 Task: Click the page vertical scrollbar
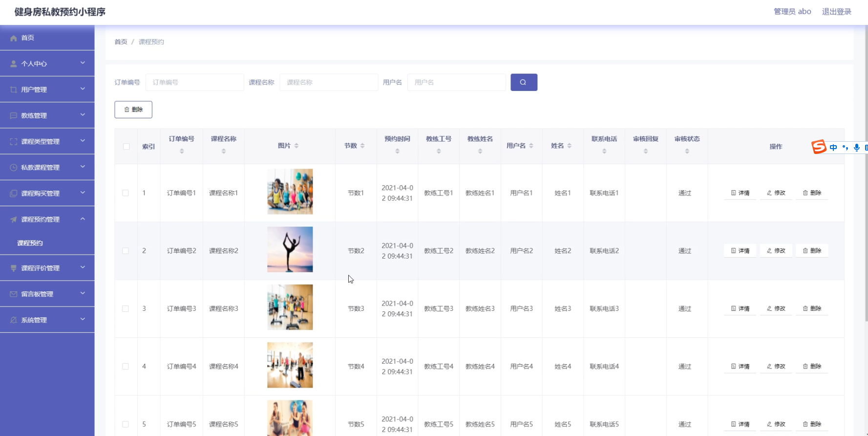pos(866,174)
